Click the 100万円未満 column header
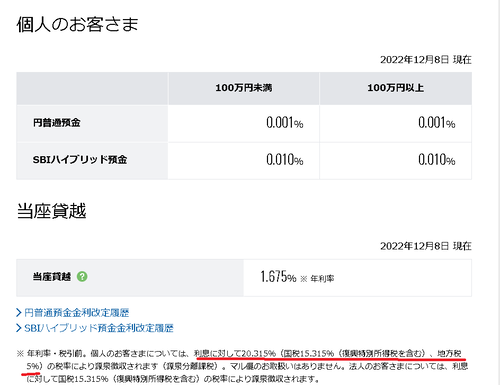The width and height of the screenshot is (500, 385). click(x=244, y=88)
